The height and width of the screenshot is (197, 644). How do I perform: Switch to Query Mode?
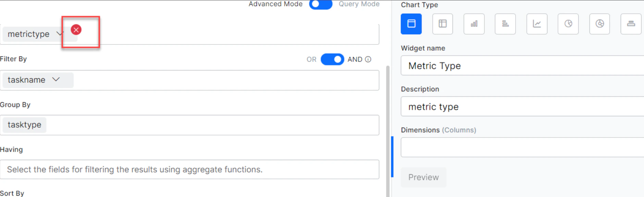pyautogui.click(x=359, y=4)
